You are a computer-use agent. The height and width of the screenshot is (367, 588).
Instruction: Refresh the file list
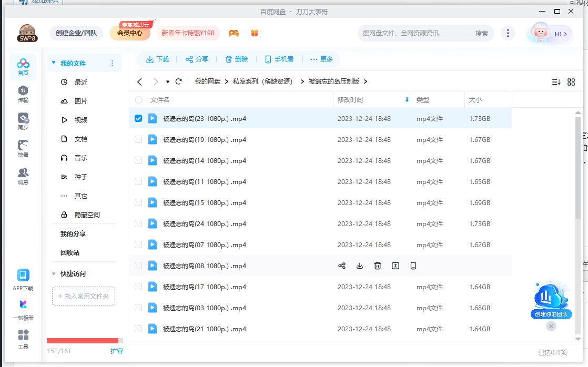click(178, 81)
